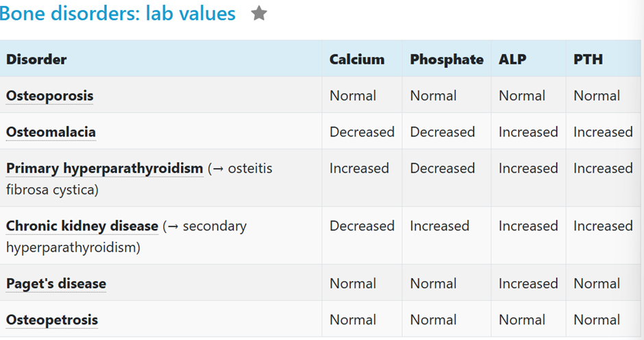Select the ALP column header
Image resolution: width=644 pixels, height=340 pixels.
(512, 60)
